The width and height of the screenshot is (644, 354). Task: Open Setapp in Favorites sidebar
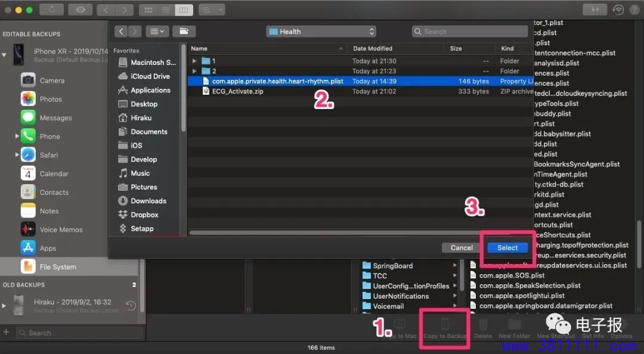136,229
